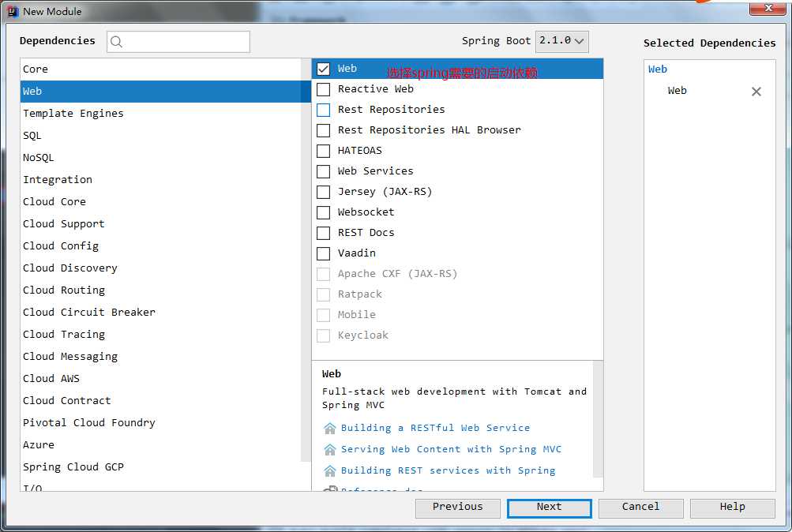Click the Previous button
The width and height of the screenshot is (792, 532).
click(458, 508)
